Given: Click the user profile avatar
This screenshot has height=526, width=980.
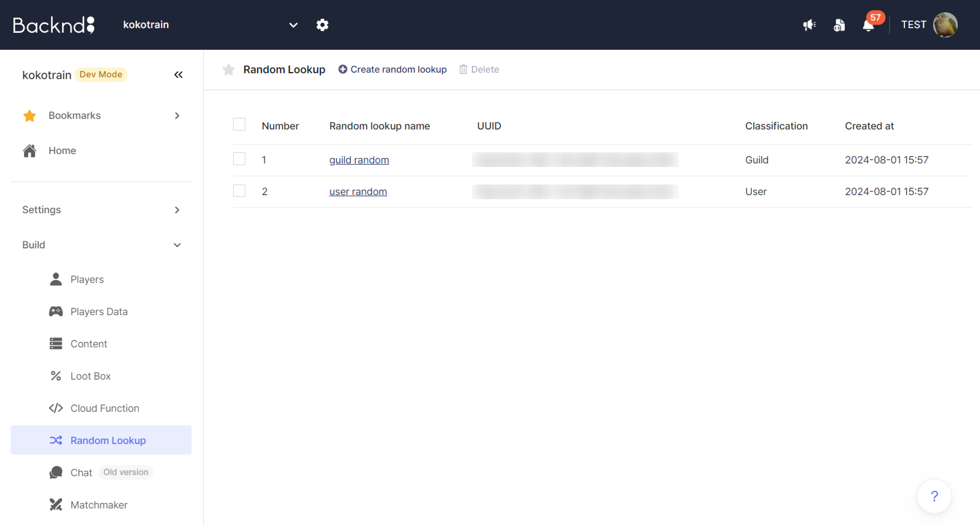Looking at the screenshot, I should pos(945,25).
